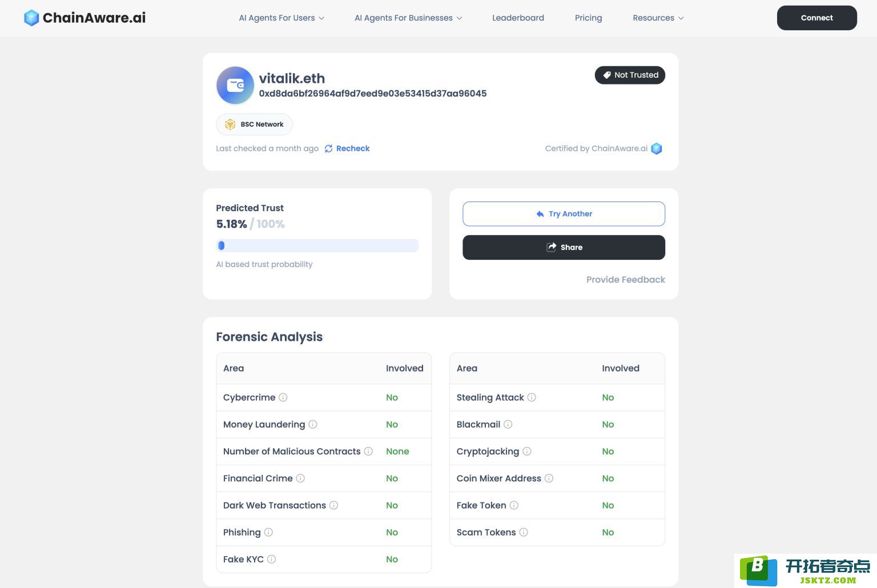Click the wallet address 0xd8da6bf2...96045

click(x=373, y=94)
